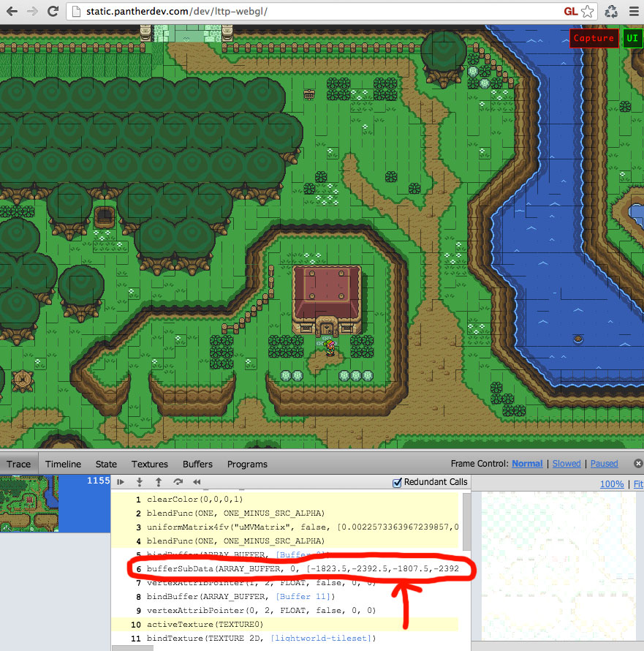Viewport: 644px width, 651px height.
Task: Open the State tab
Action: tap(106, 464)
